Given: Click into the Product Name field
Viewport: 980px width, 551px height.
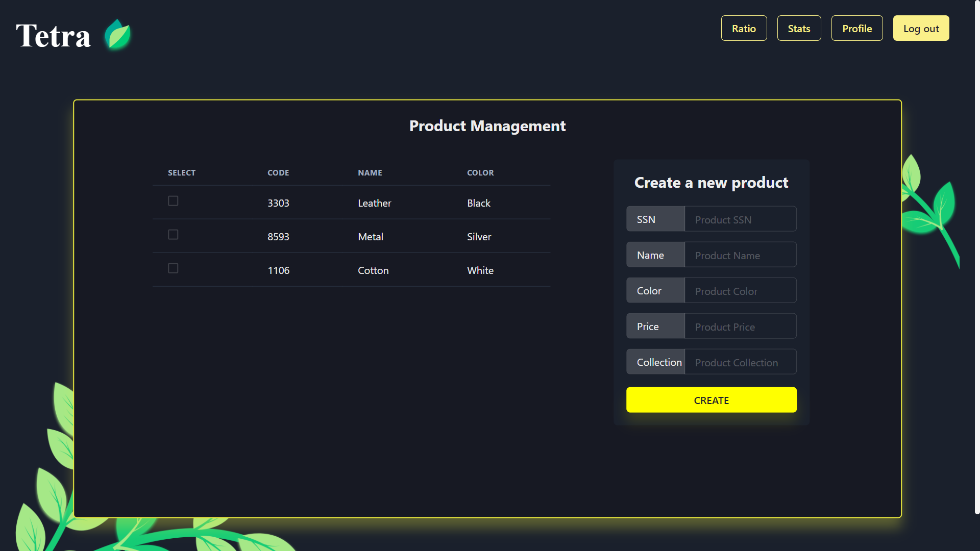Looking at the screenshot, I should (740, 255).
